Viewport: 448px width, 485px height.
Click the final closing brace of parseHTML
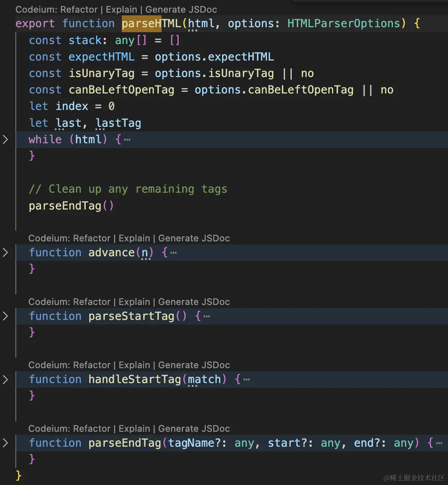point(18,475)
